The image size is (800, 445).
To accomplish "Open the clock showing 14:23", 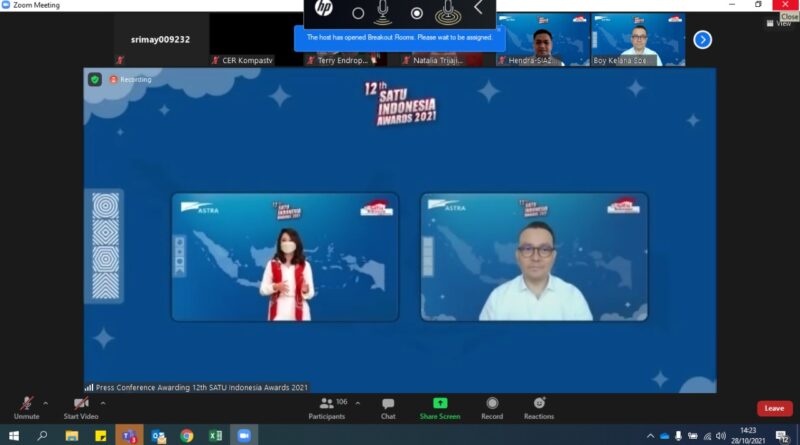I will click(x=748, y=435).
